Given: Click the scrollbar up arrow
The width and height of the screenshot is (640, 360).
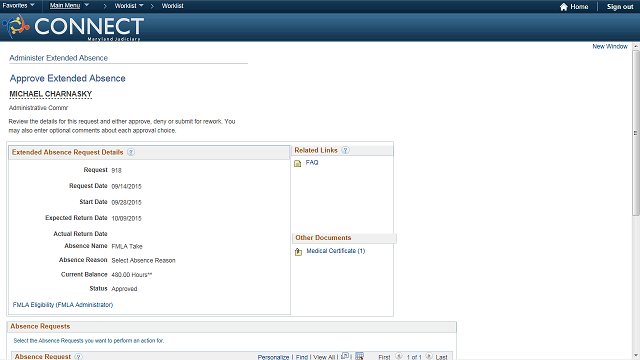Looking at the screenshot, I should click(x=636, y=47).
